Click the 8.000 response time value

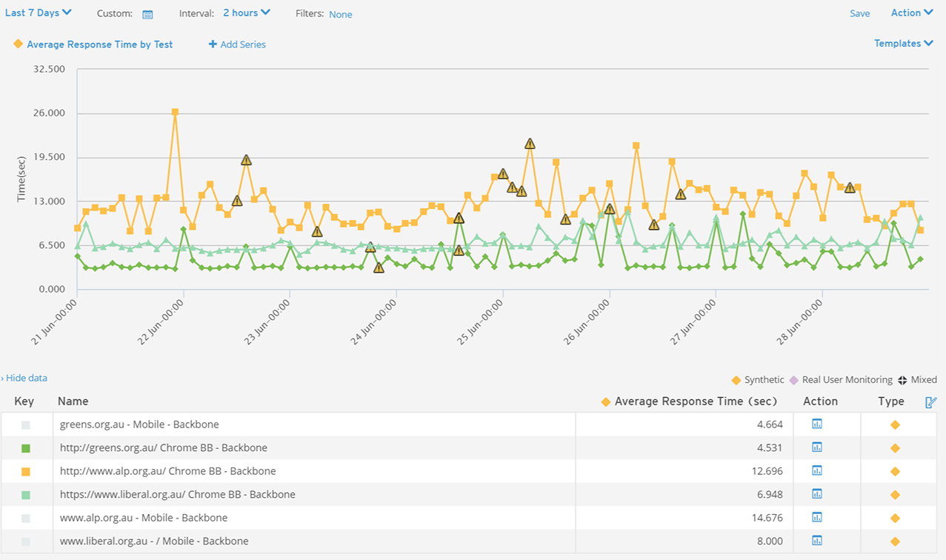point(770,541)
